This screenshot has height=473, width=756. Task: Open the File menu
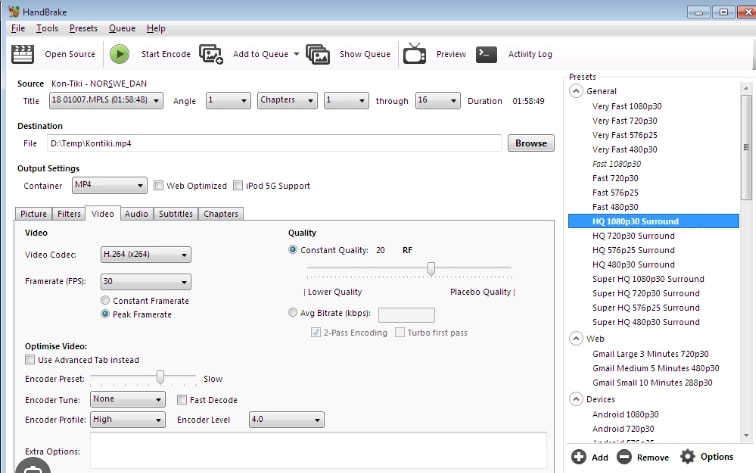tap(18, 28)
